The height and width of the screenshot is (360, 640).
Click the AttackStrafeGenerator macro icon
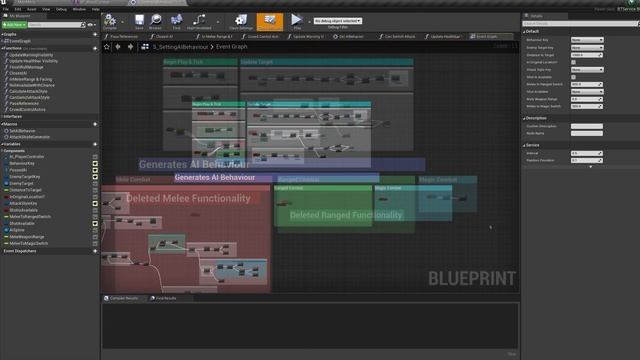[x=6, y=137]
